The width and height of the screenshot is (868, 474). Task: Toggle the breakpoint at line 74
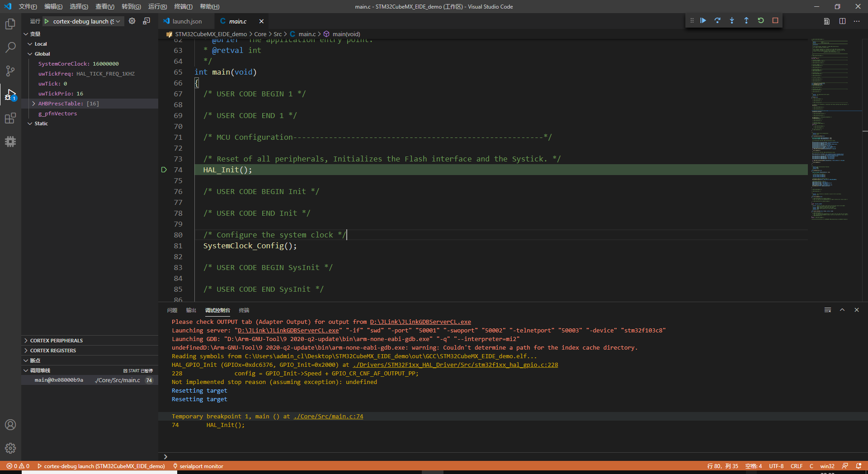[x=164, y=170]
